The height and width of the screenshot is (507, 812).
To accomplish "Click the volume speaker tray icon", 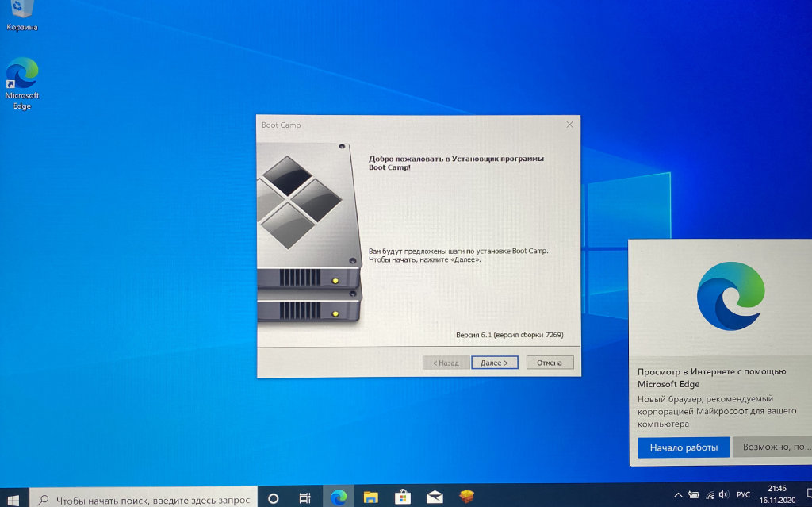I will coord(724,495).
